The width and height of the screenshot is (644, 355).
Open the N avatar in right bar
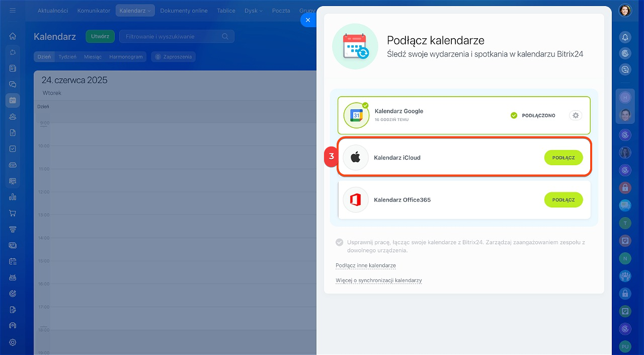point(625,258)
